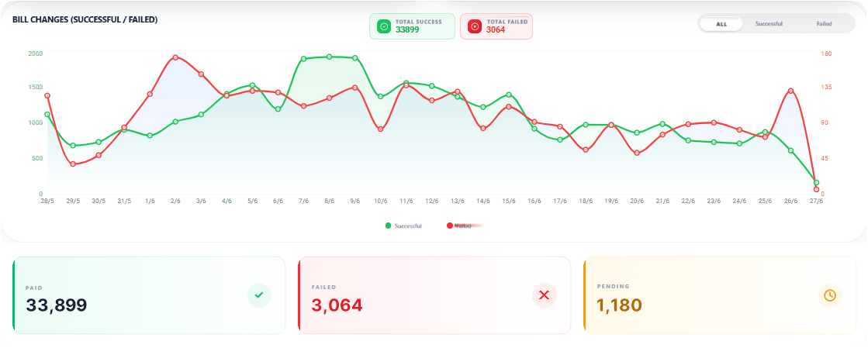Image resolution: width=868 pixels, height=348 pixels.
Task: Switch to the Successful filter tab
Action: point(769,24)
